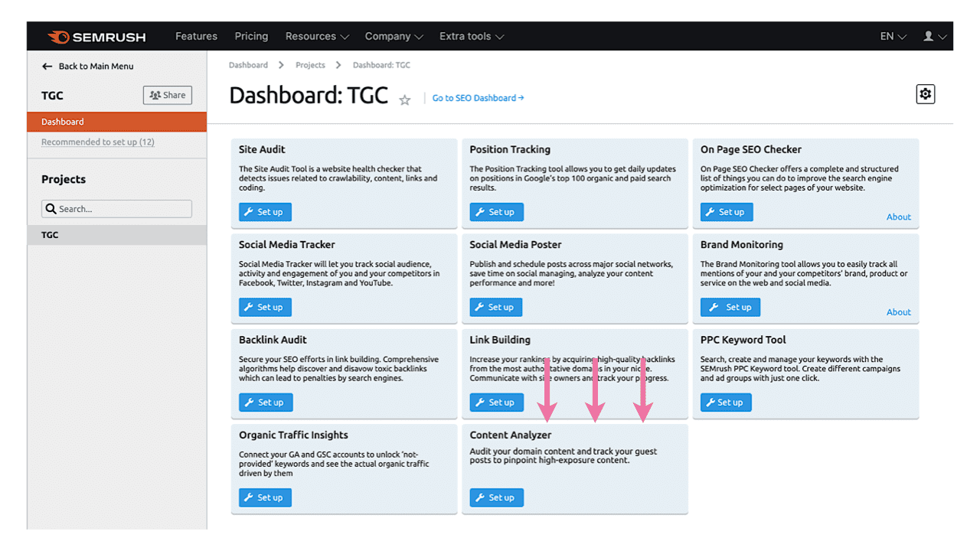
Task: Click the Semrush logo
Action: [97, 36]
